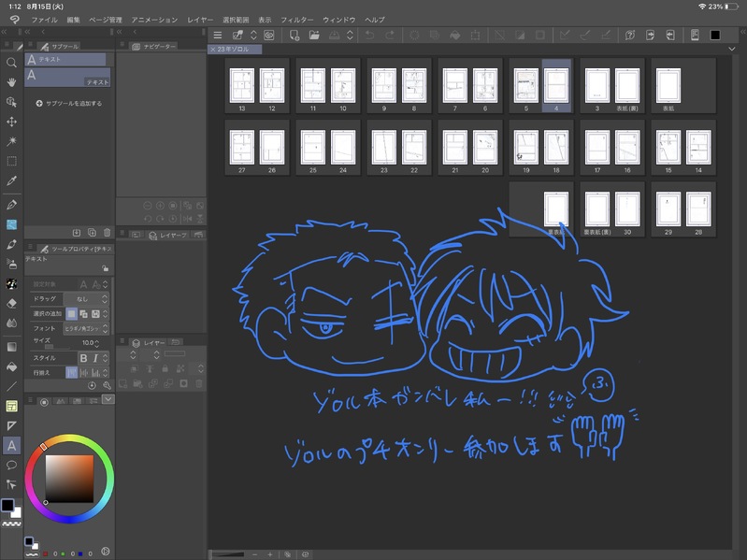Select the Pen tool

click(11, 205)
